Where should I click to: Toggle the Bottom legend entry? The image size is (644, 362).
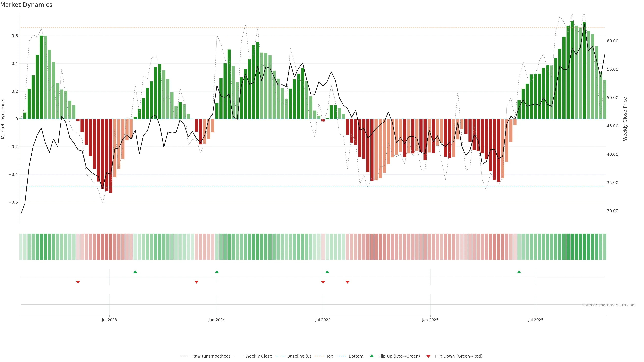(356, 356)
